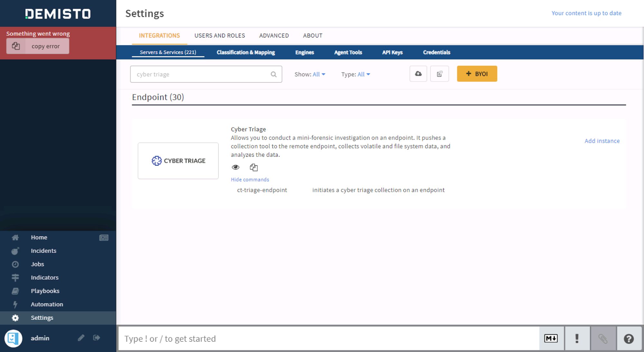
Task: Click the logout icon beside admin
Action: [x=97, y=338]
